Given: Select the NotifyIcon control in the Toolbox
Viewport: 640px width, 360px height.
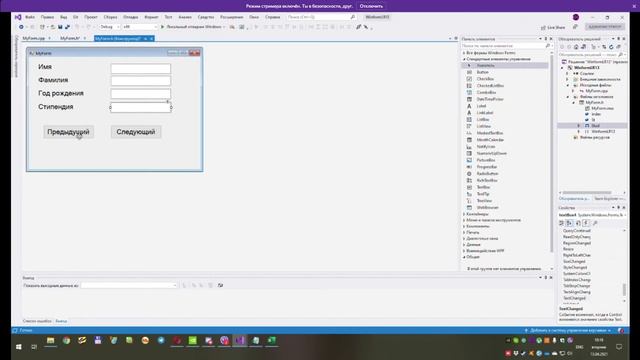Looking at the screenshot, I should pyautogui.click(x=504, y=147).
